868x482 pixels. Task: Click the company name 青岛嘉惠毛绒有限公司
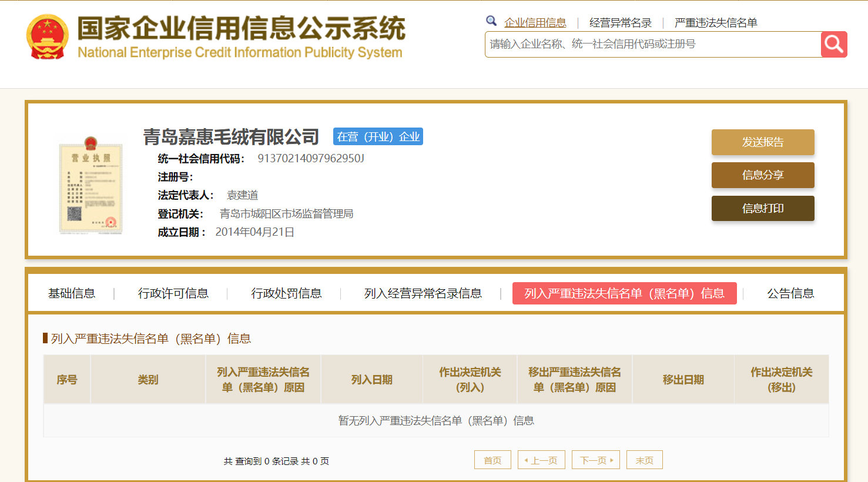[x=231, y=137]
